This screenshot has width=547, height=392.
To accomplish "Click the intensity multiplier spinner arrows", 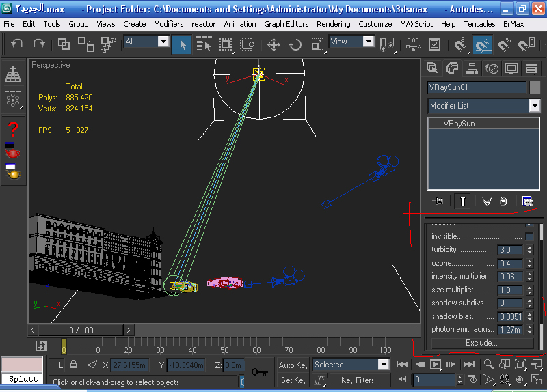I will 529,277.
